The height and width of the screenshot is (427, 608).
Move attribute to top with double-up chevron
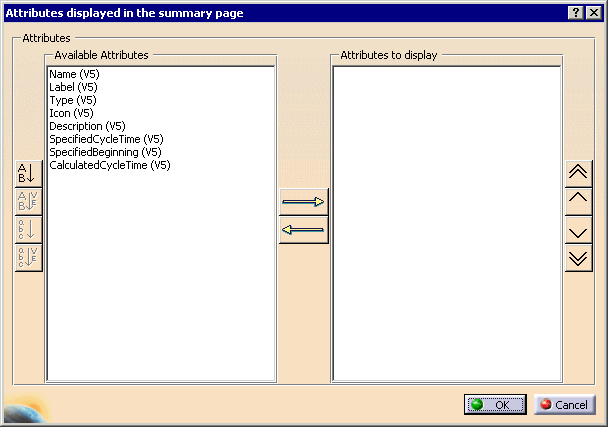coord(578,172)
